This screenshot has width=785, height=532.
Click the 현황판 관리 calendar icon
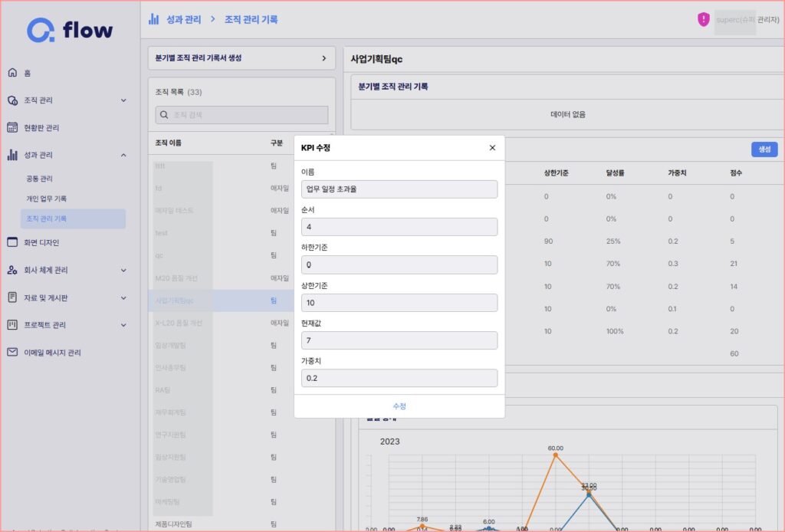click(12, 127)
